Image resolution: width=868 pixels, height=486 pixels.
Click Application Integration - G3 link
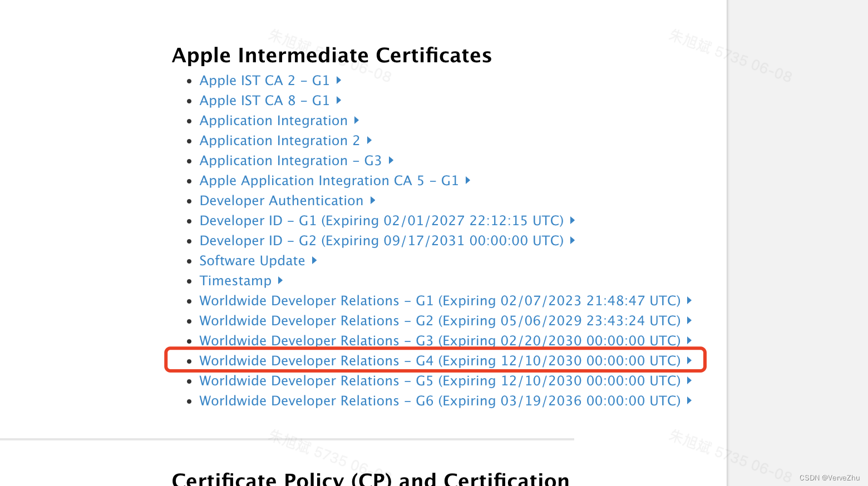[x=290, y=160]
